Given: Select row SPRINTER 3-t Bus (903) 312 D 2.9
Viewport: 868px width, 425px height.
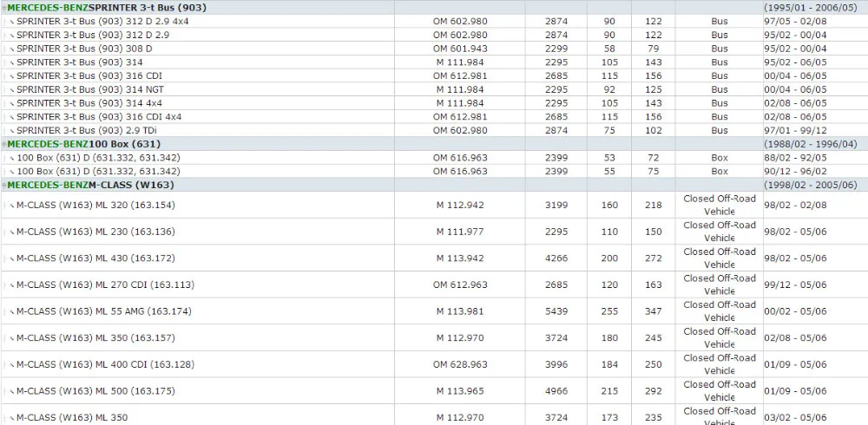Looking at the screenshot, I should 434,35.
